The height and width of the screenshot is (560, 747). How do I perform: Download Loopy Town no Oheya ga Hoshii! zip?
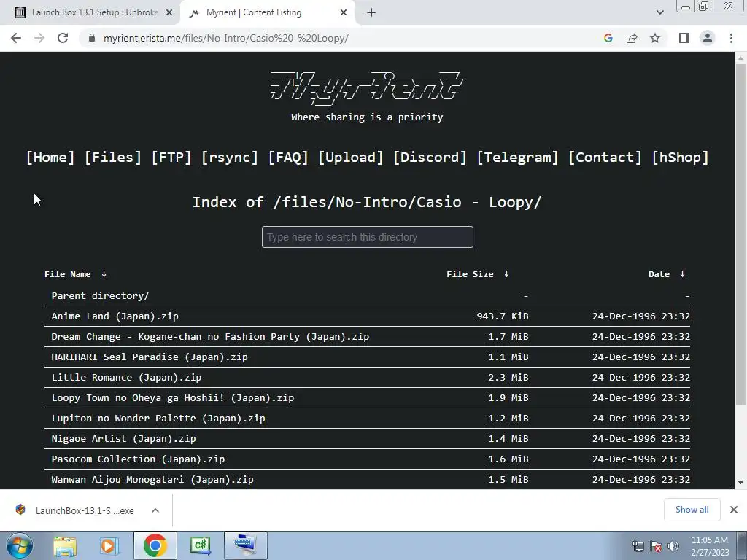172,398
